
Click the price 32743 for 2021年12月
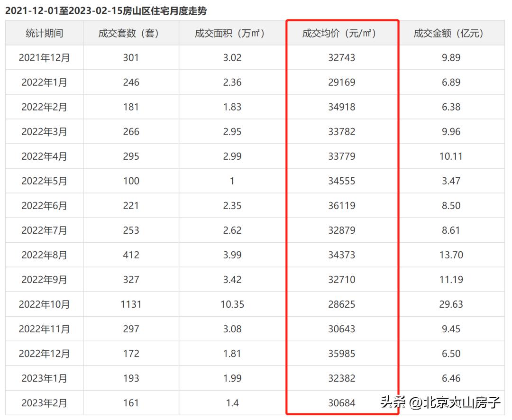click(x=342, y=58)
